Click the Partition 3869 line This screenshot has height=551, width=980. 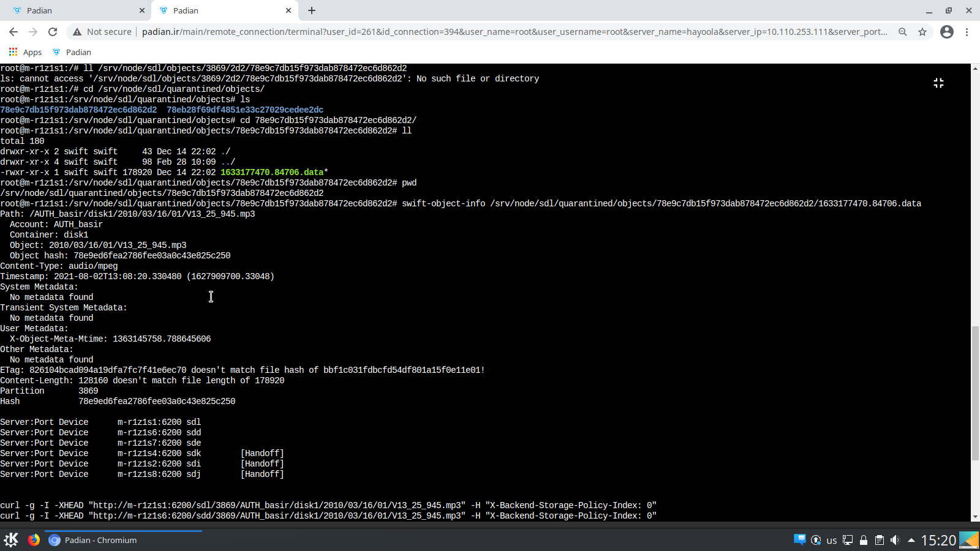click(x=49, y=391)
